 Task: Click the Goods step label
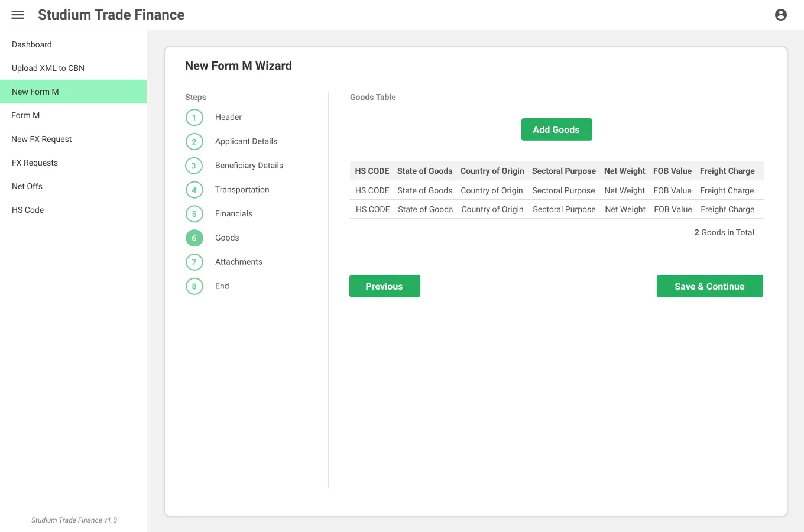[x=227, y=238]
